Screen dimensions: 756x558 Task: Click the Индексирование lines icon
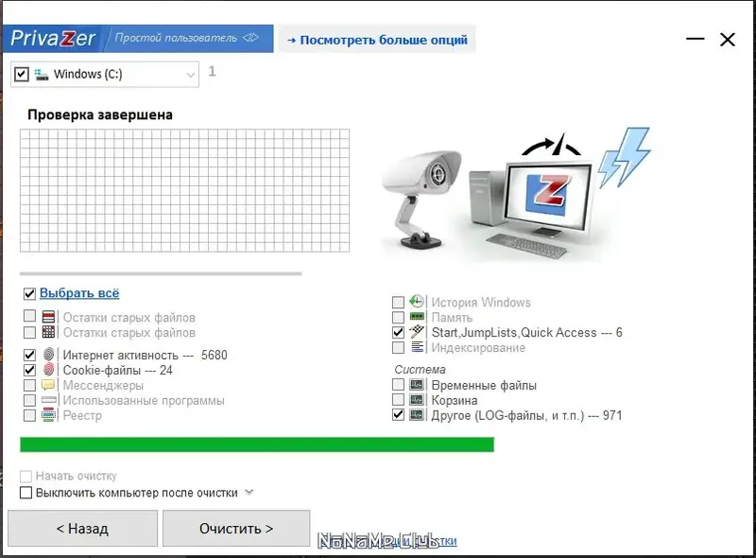417,347
